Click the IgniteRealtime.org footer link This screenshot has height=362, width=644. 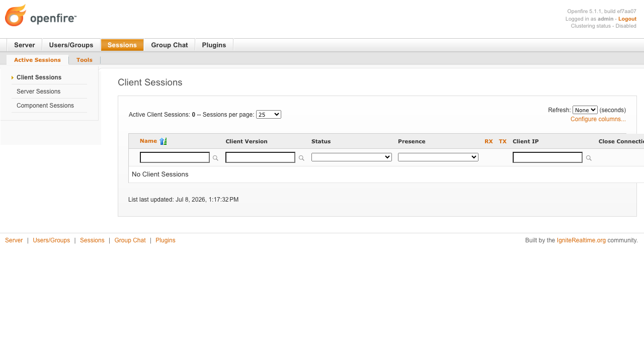tap(581, 240)
